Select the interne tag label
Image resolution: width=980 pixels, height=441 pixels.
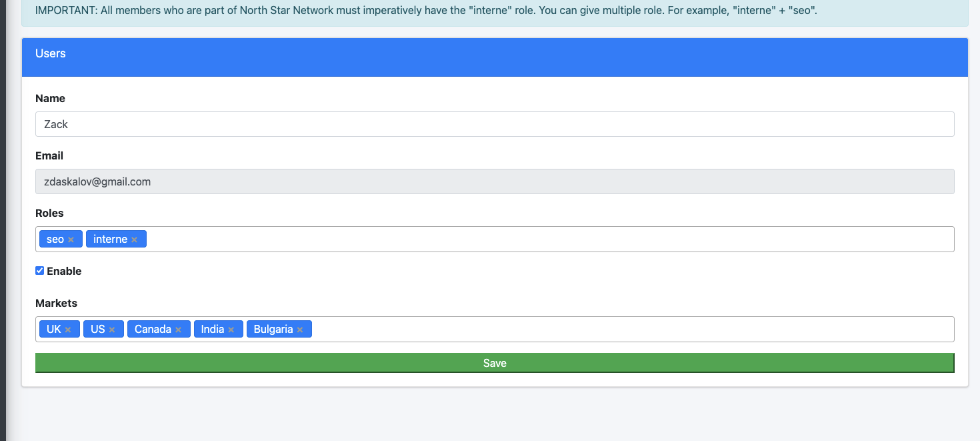(110, 240)
